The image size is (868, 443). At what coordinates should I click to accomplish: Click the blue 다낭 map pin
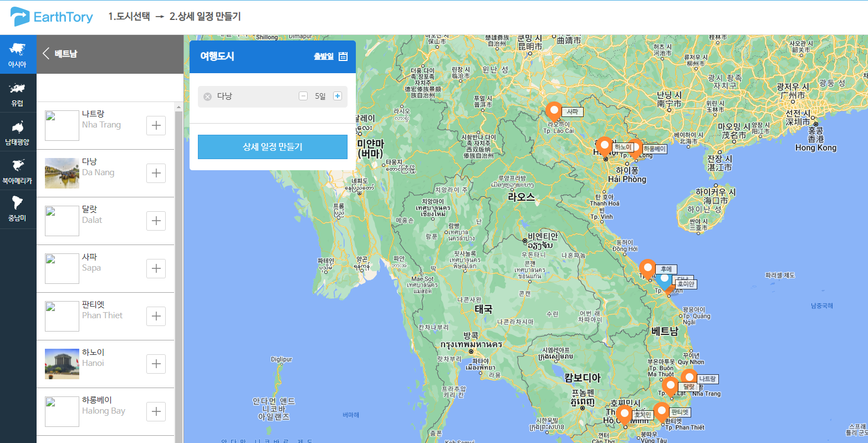pos(665,281)
